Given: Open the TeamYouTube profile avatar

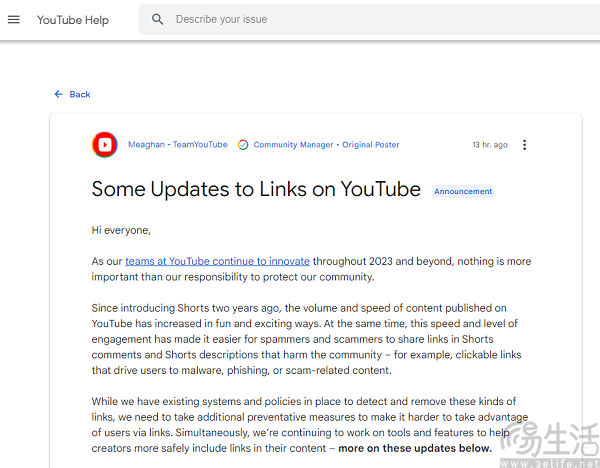Looking at the screenshot, I should point(105,145).
